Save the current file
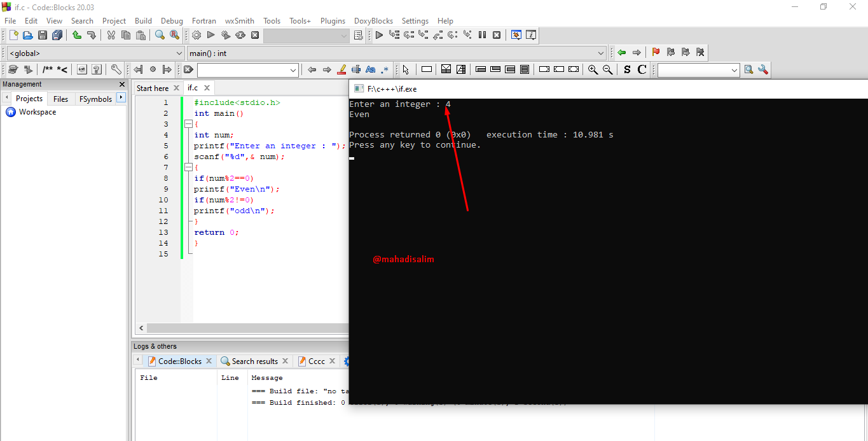 coord(43,36)
